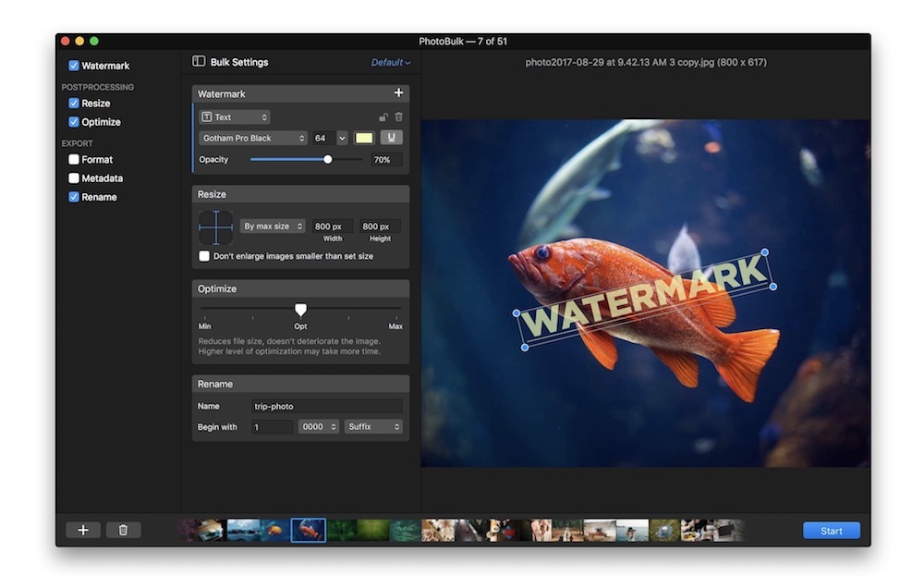Toggle underline styling for the watermark text
The height and width of the screenshot is (576, 924).
coord(392,137)
